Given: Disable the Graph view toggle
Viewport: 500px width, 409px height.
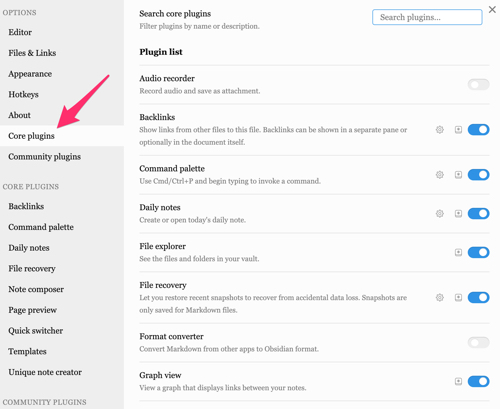Looking at the screenshot, I should [478, 381].
